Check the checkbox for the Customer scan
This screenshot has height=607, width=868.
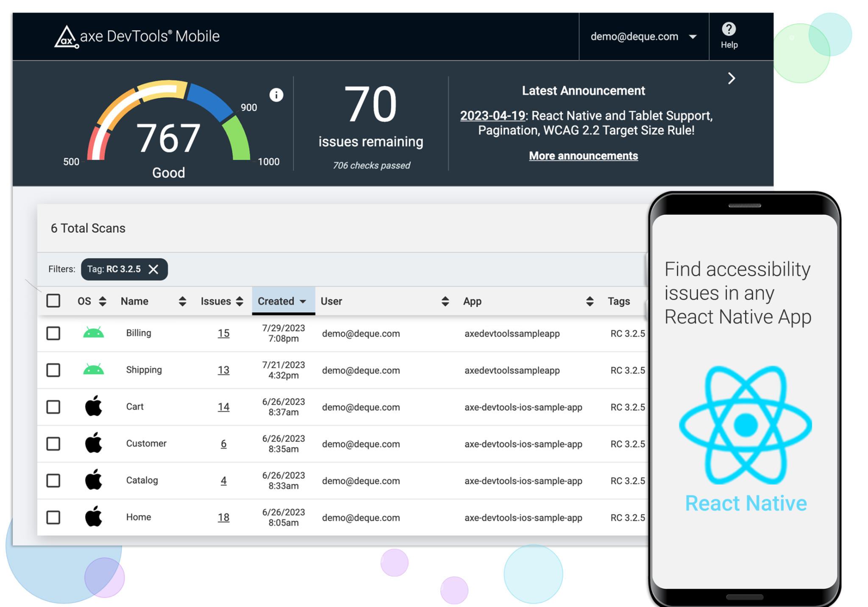53,444
